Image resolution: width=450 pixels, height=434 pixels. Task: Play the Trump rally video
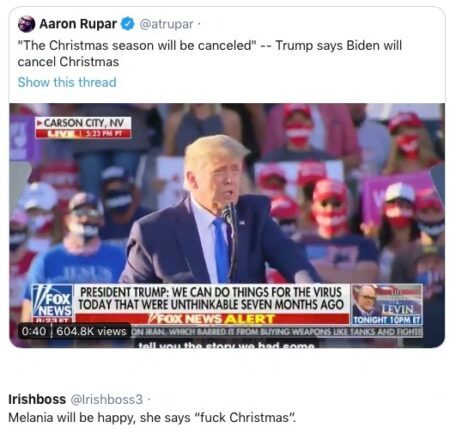click(x=227, y=225)
